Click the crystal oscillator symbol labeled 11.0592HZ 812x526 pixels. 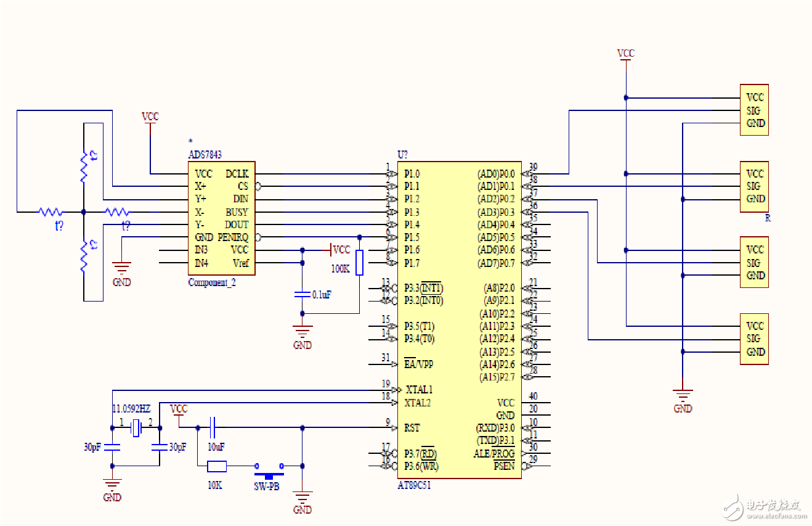[x=136, y=428]
